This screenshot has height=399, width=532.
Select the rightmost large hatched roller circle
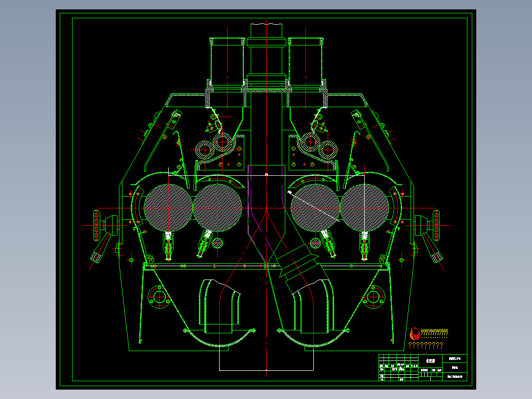coord(364,208)
